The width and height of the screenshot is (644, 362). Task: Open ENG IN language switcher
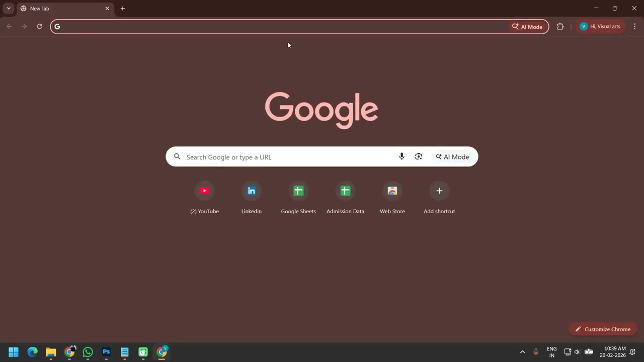tap(552, 352)
